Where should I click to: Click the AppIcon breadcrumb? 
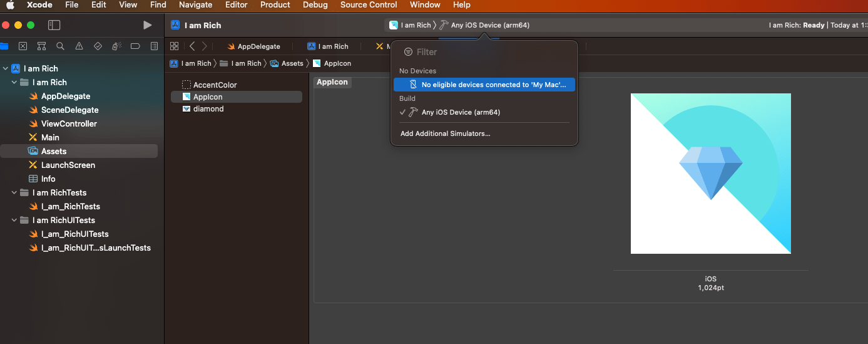pyautogui.click(x=332, y=63)
